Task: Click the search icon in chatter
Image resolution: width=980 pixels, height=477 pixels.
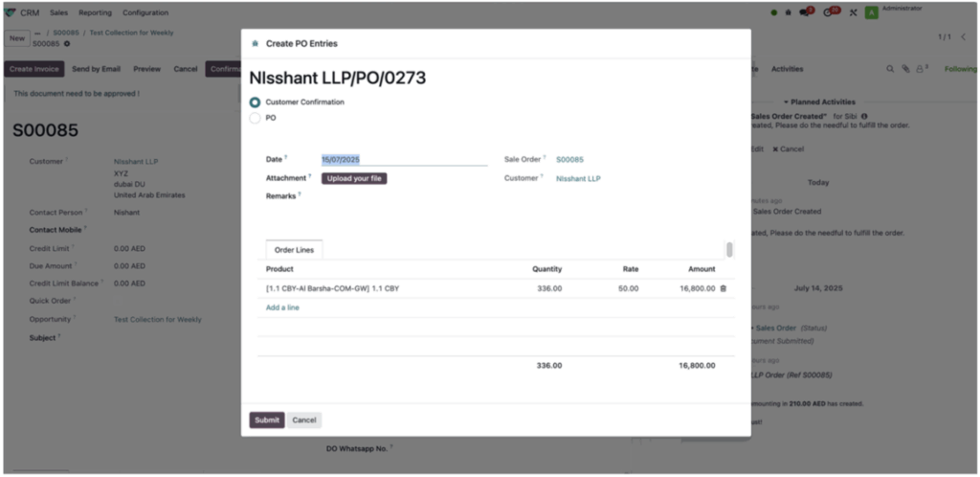Action: coord(889,69)
